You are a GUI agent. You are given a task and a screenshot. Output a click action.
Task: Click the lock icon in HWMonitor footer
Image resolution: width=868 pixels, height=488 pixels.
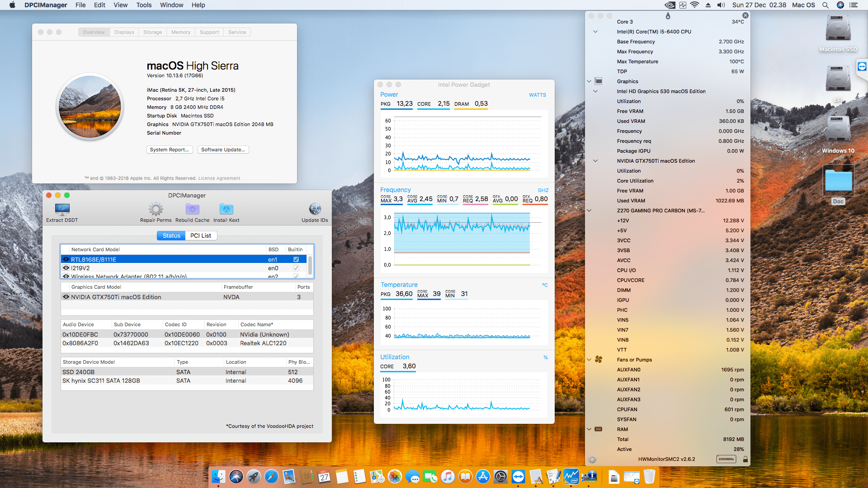(745, 459)
